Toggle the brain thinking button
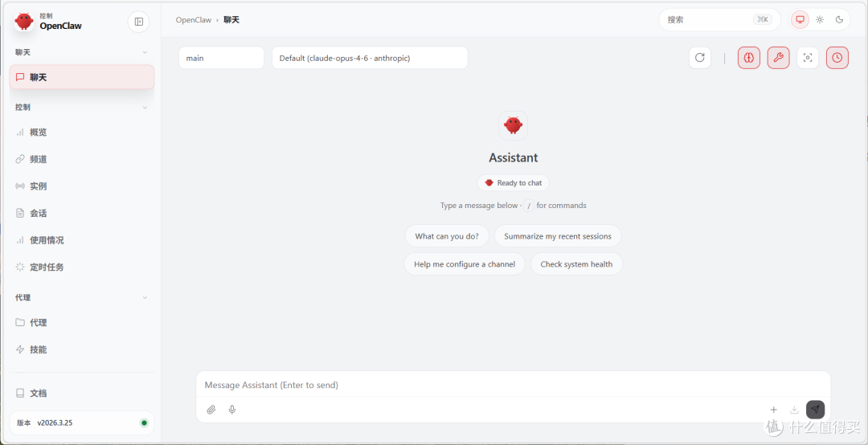Viewport: 868px width, 445px height. click(x=749, y=58)
